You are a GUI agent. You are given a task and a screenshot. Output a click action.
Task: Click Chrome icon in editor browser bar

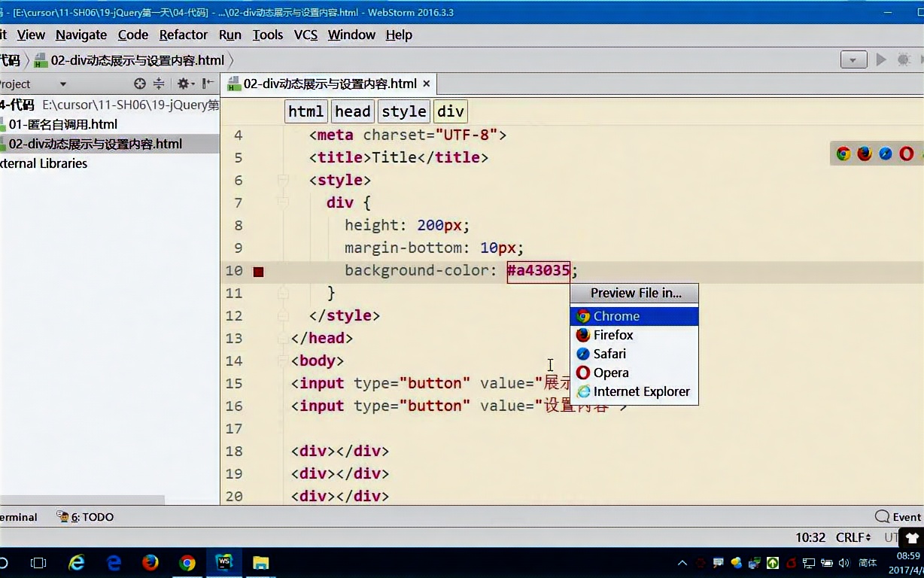(x=843, y=154)
